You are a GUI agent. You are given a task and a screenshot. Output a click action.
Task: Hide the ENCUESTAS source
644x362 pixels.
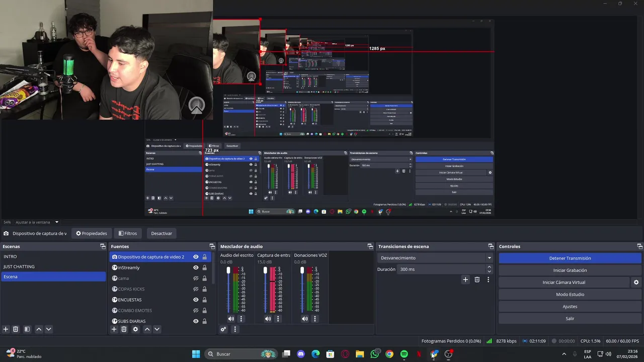click(196, 300)
